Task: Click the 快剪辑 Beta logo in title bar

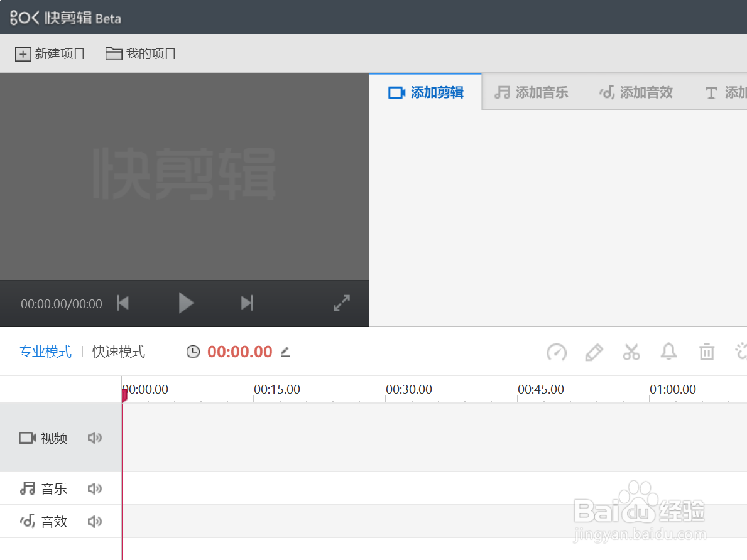Action: tap(65, 18)
